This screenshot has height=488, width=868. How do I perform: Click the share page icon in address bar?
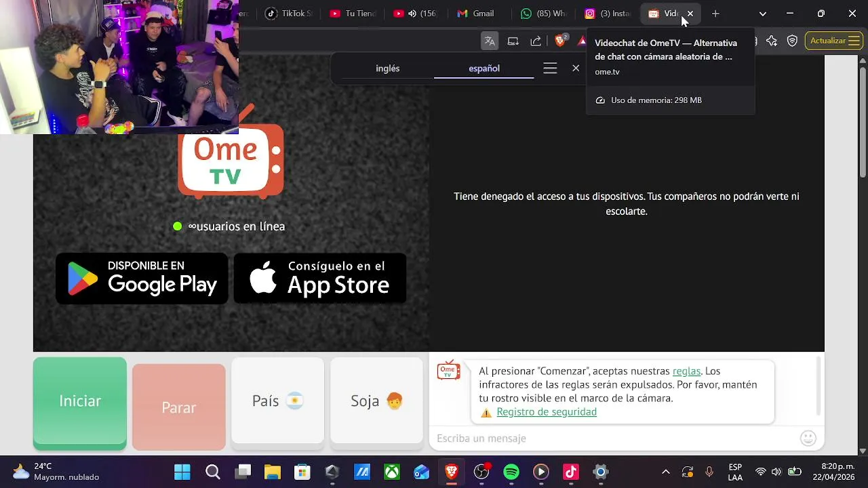(536, 41)
